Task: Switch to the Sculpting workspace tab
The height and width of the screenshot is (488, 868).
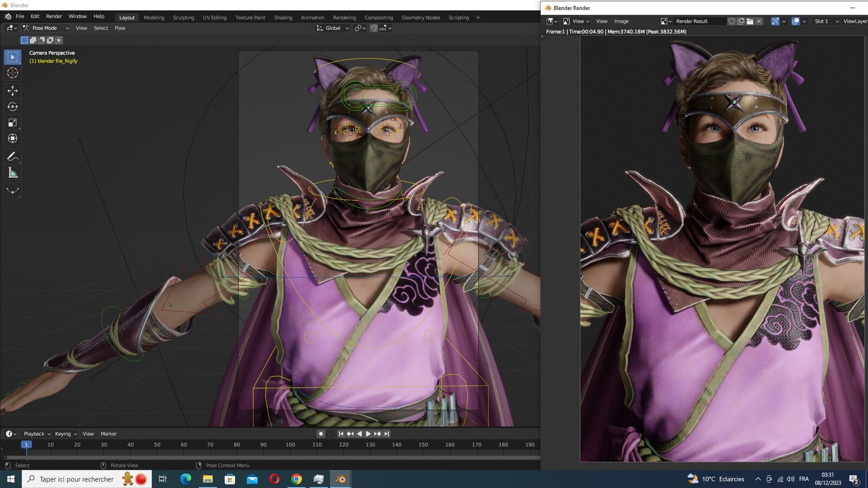Action: coord(183,17)
